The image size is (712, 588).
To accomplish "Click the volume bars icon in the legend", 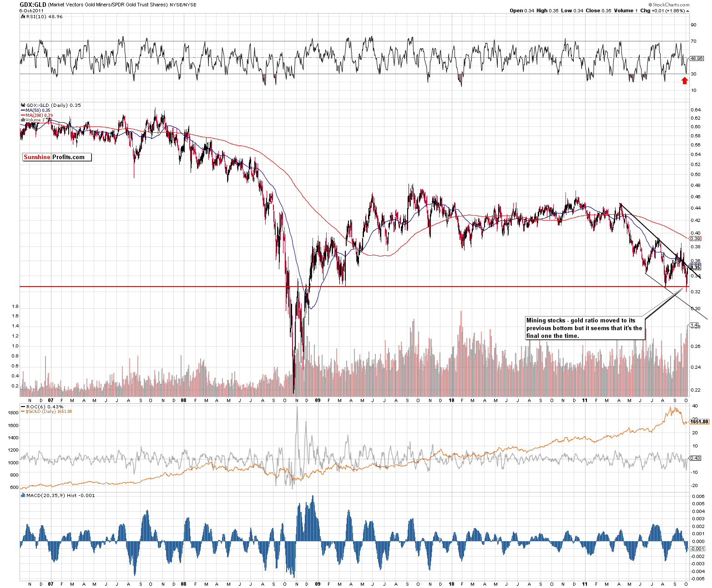I will pyautogui.click(x=23, y=120).
